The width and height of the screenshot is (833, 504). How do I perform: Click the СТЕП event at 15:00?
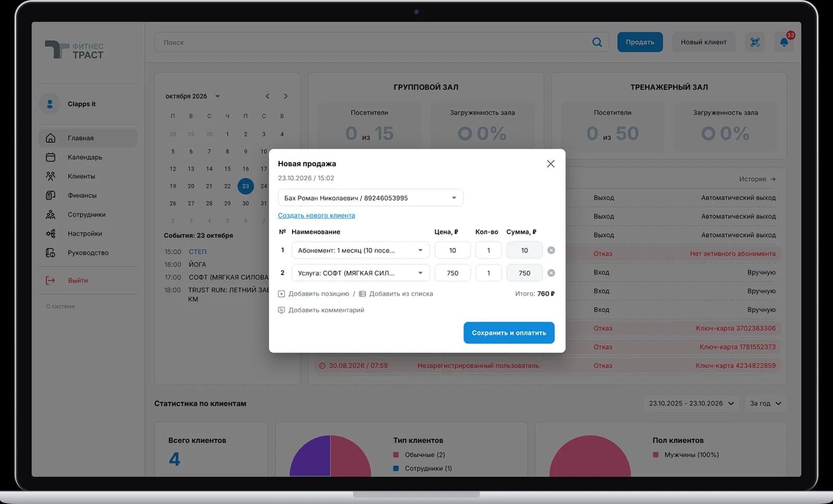point(197,251)
